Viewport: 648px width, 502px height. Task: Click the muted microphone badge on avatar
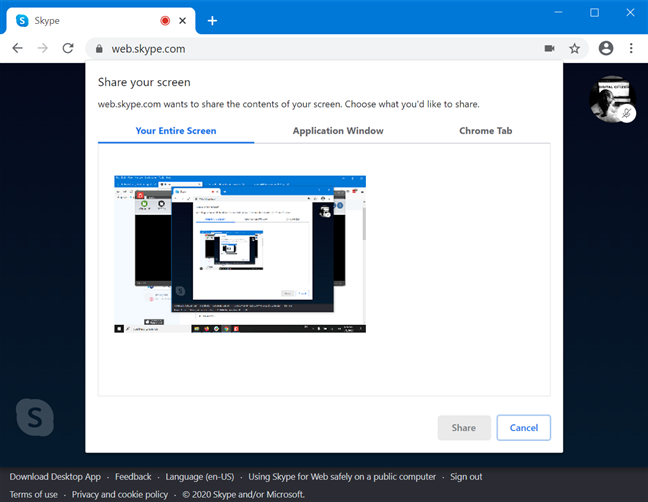(x=627, y=113)
